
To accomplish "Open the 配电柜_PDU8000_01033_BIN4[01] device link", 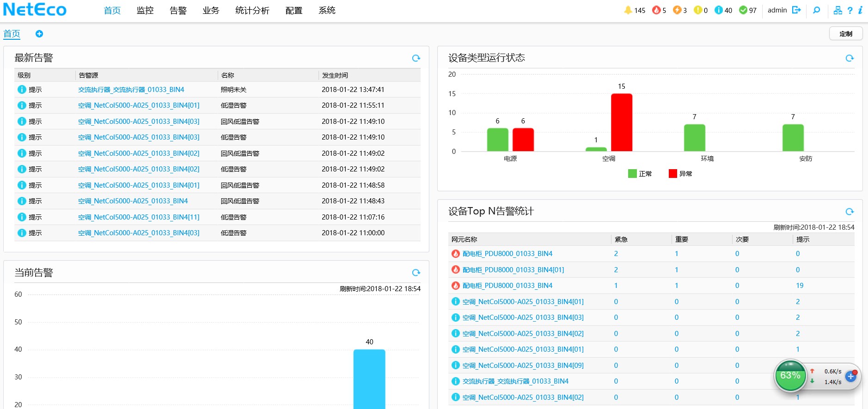I will pos(513,270).
